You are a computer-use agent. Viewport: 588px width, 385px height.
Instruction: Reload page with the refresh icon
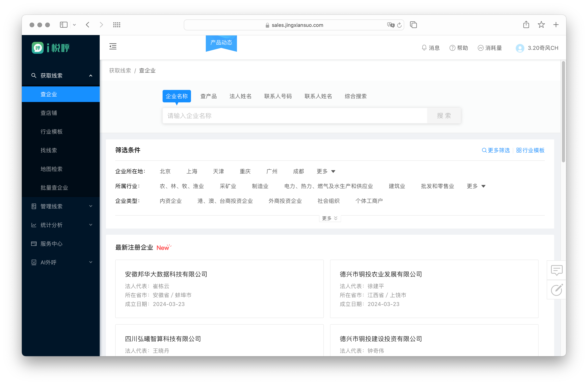[x=399, y=25]
